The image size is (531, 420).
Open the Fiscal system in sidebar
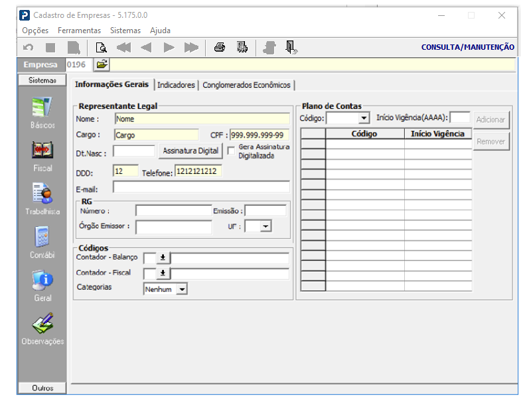tap(42, 151)
